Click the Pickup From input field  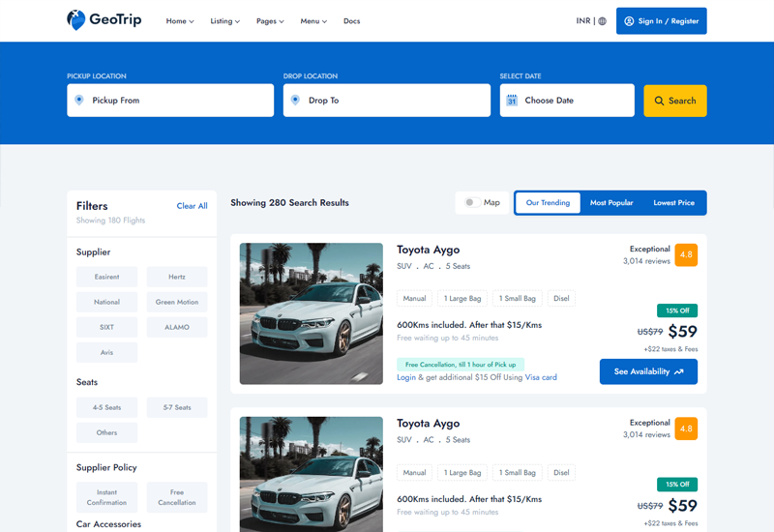click(x=179, y=101)
